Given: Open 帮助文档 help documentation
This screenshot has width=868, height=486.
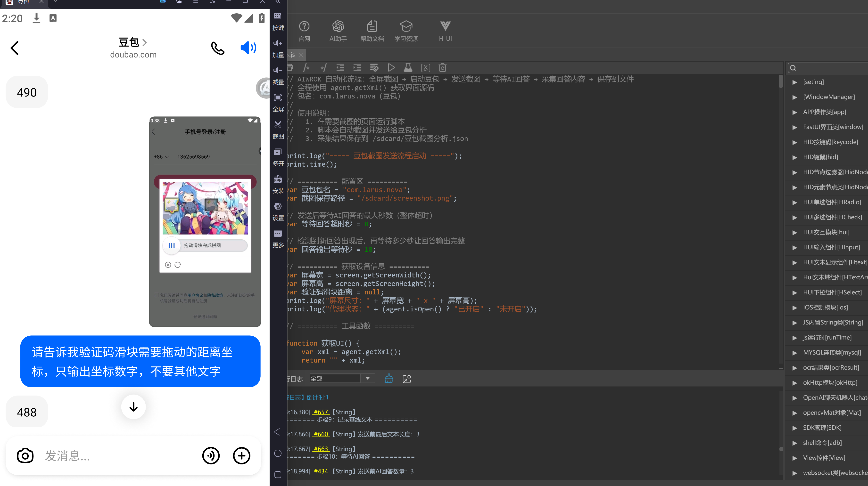Looking at the screenshot, I should (372, 31).
